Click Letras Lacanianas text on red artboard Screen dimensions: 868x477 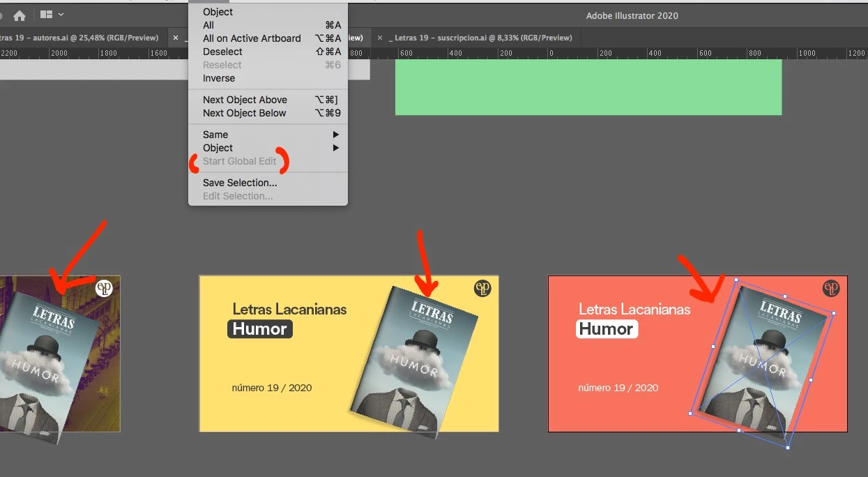click(x=634, y=309)
